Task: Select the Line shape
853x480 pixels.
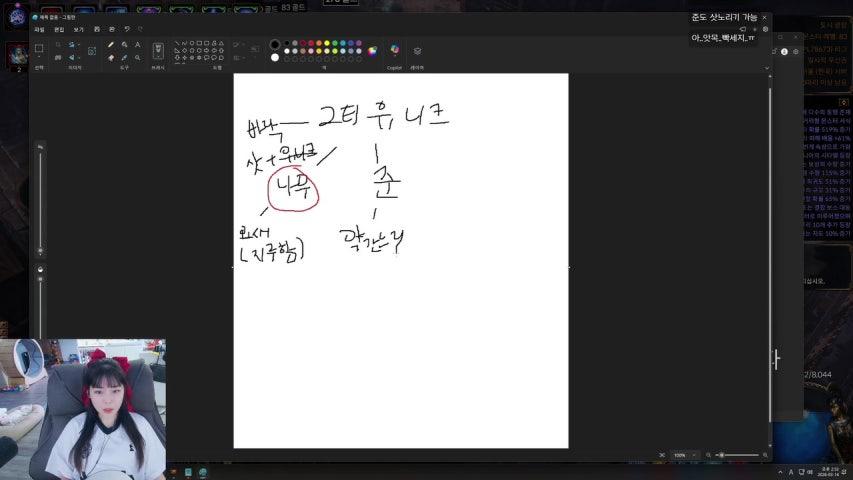Action: [x=177, y=43]
